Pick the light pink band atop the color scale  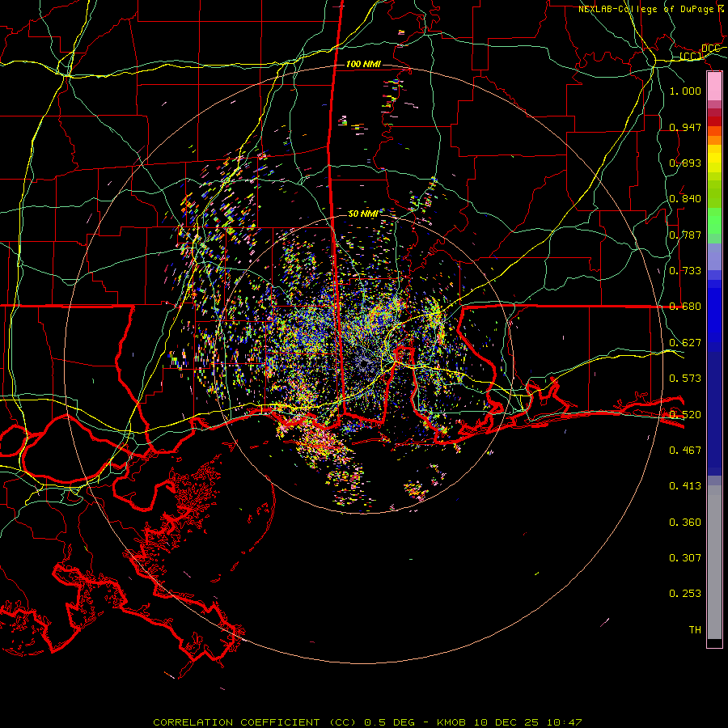(x=714, y=86)
